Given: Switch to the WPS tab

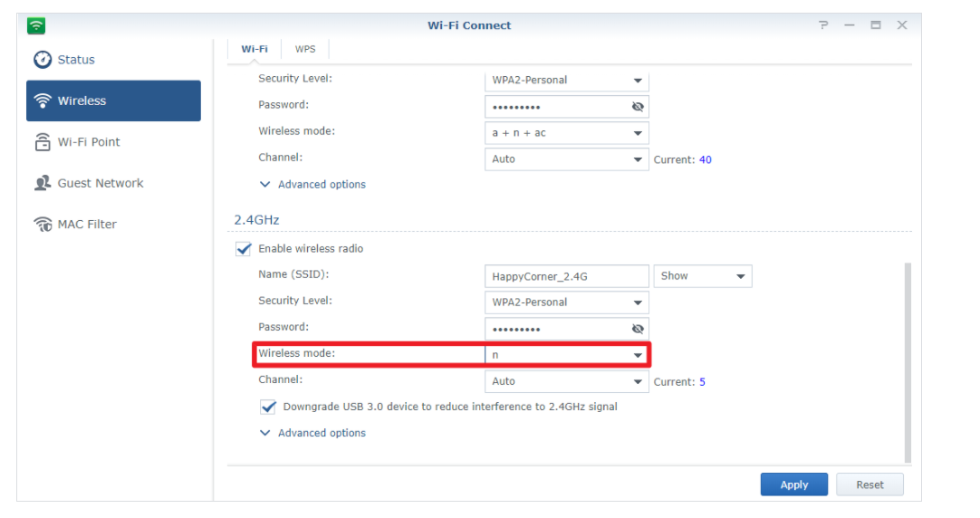Looking at the screenshot, I should coord(305,49).
